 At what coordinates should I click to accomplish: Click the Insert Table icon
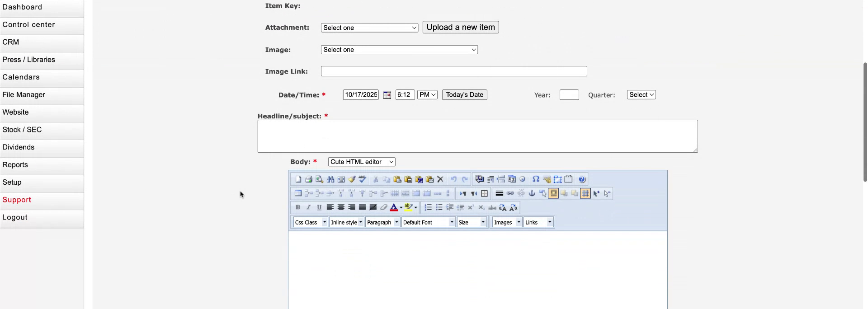(x=298, y=193)
